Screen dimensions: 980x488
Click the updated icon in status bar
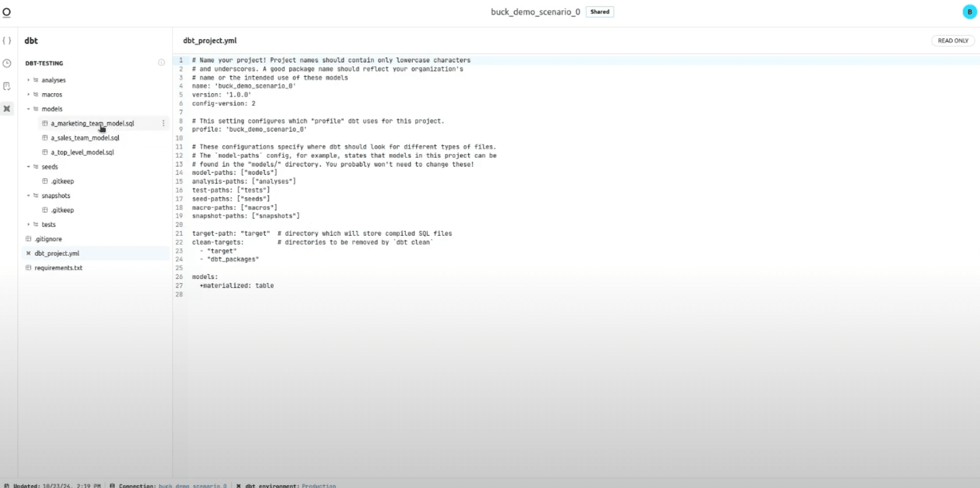point(7,485)
